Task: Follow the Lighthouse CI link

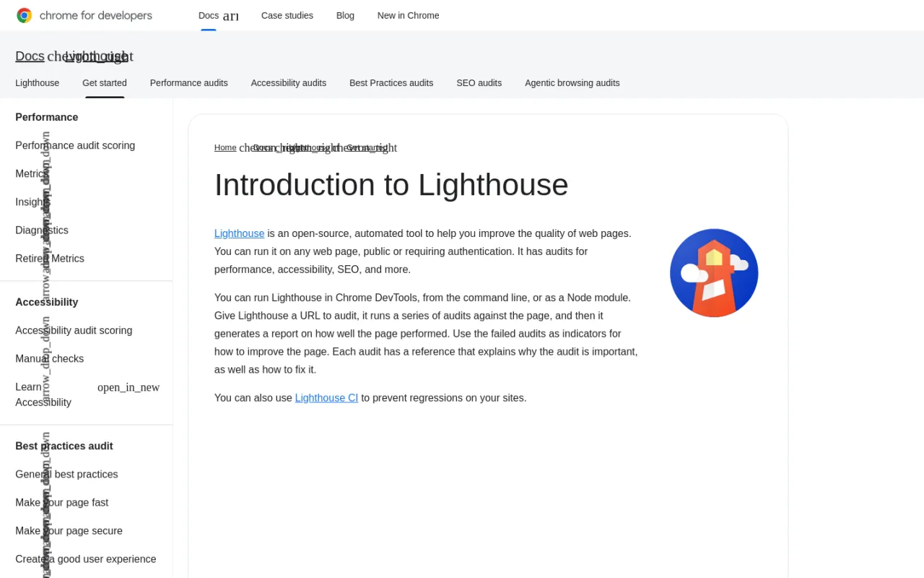Action: [326, 398]
